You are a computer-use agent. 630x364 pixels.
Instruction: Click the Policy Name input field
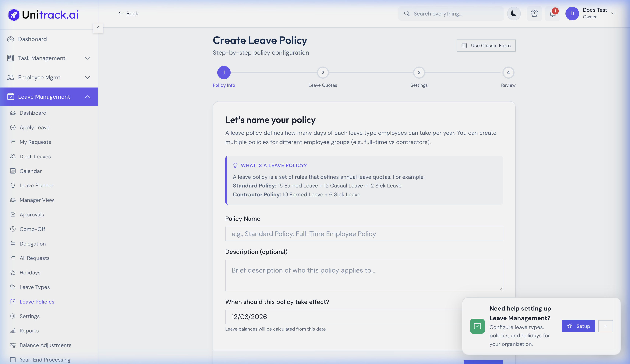point(364,234)
